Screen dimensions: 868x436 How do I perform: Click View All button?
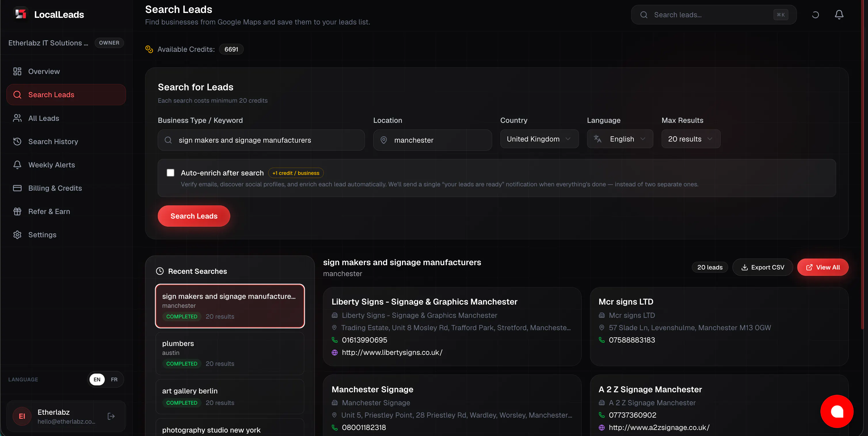tap(823, 267)
